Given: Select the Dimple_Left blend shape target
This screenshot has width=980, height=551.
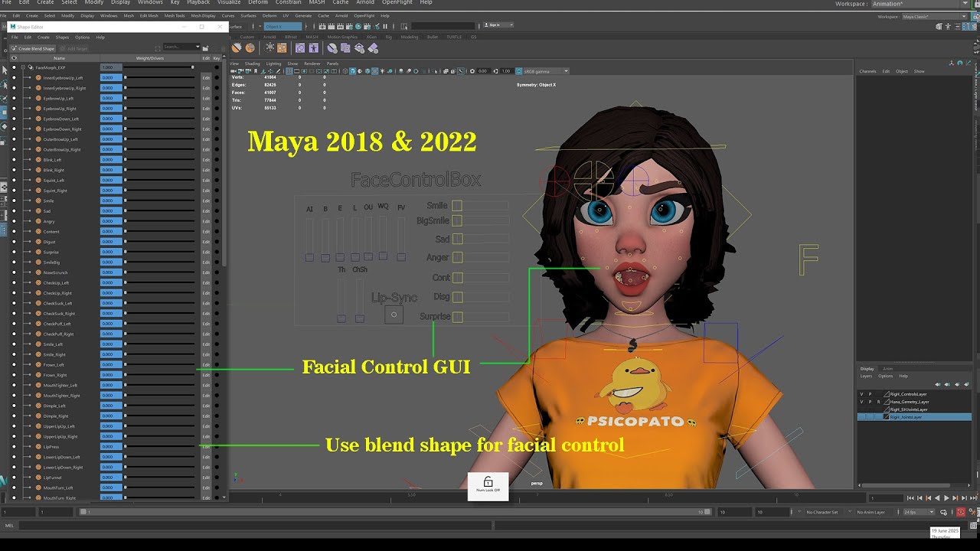Looking at the screenshot, I should pyautogui.click(x=55, y=406).
